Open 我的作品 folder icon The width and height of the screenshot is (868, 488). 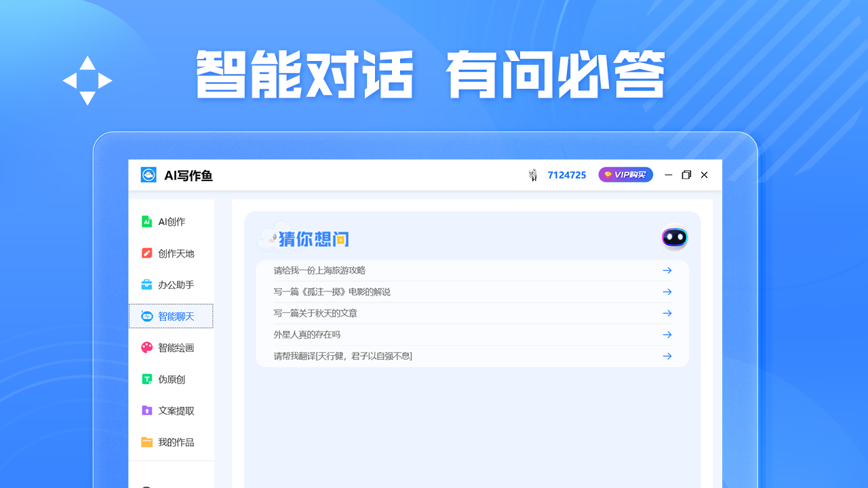point(147,442)
